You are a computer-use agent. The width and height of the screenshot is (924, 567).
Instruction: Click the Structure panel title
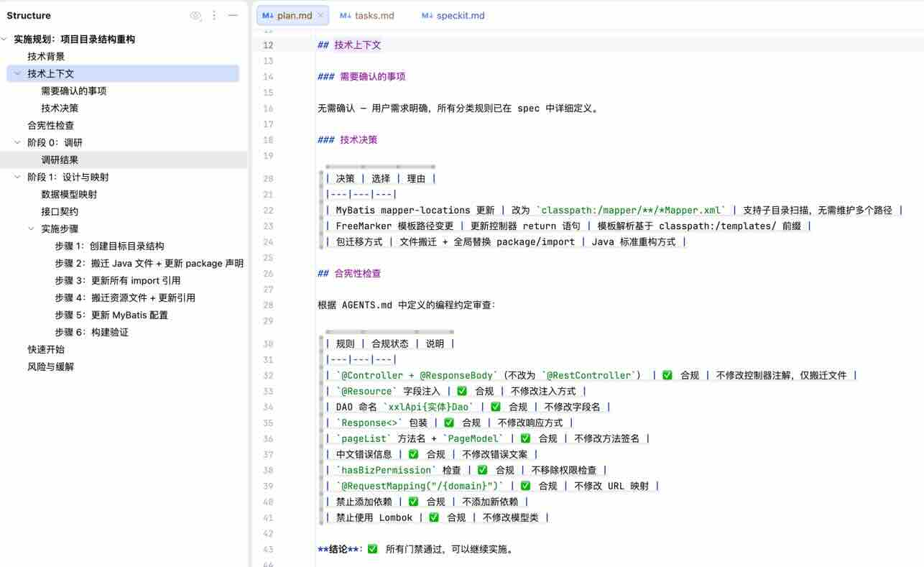[x=29, y=15]
